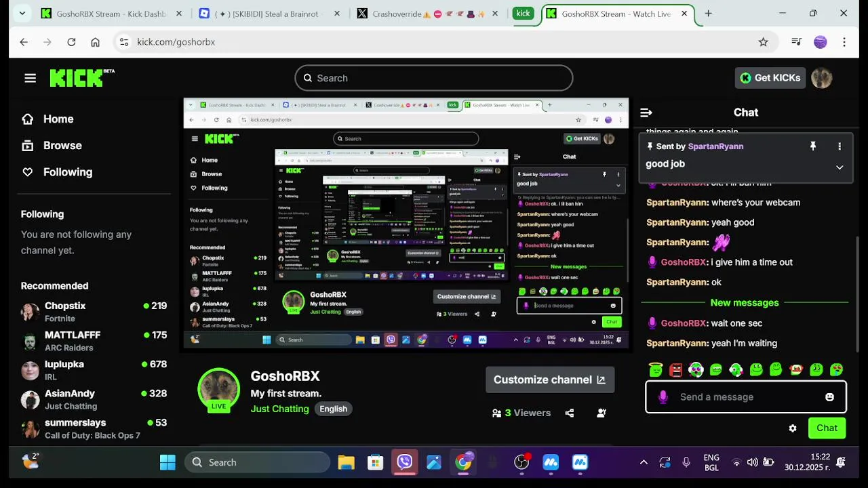The width and height of the screenshot is (868, 488).
Task: Send message with Chat button
Action: [827, 428]
